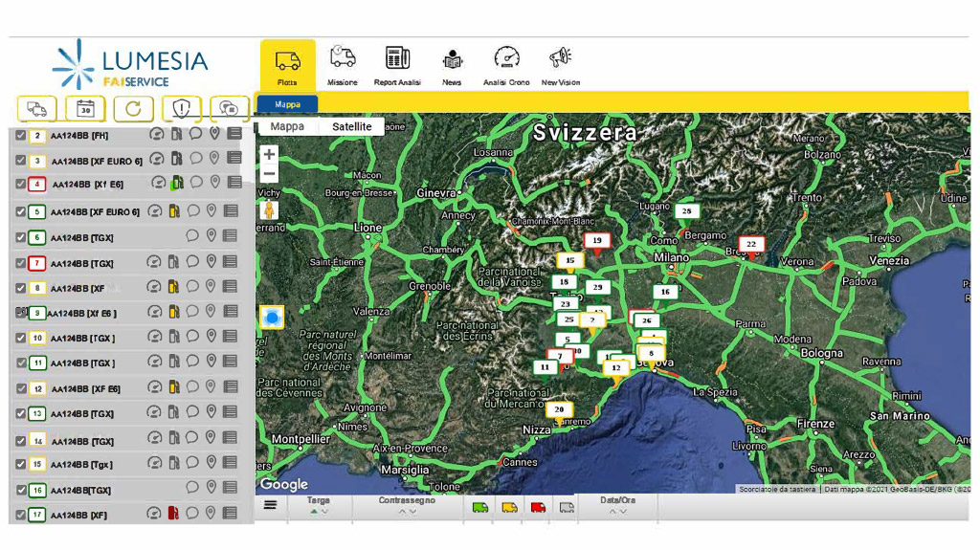
Task: Click red fuel icon for vehicle 17
Action: click(173, 513)
